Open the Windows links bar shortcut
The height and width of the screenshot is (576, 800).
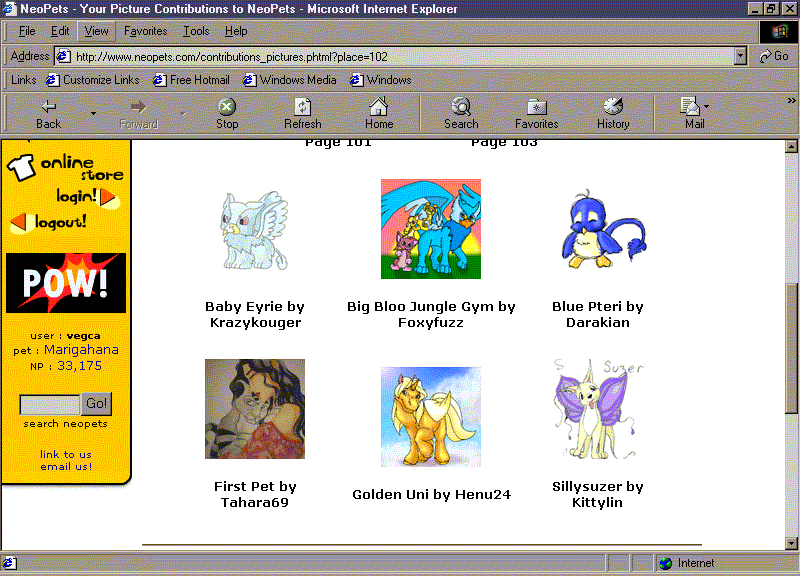(x=381, y=80)
